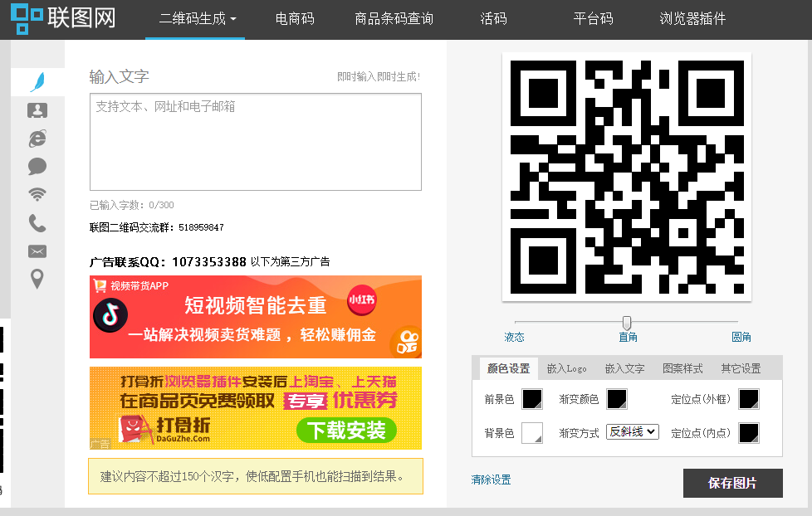Select the email envelope QR type icon

(x=37, y=251)
